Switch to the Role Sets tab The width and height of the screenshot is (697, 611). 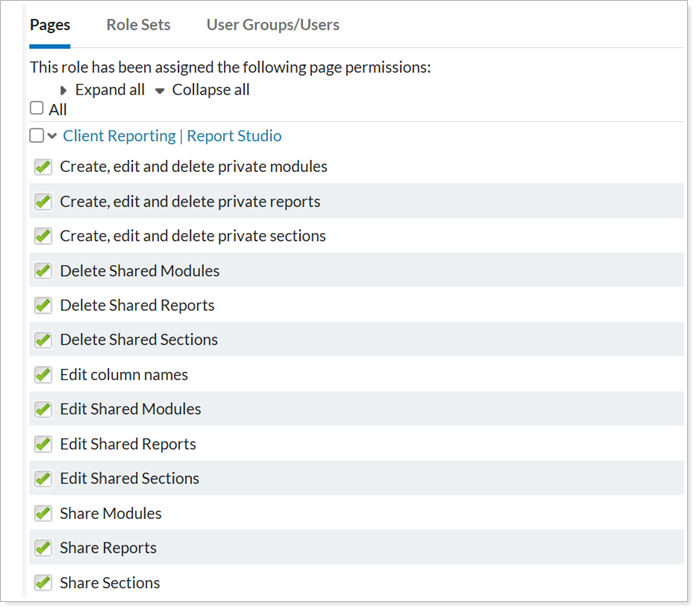tap(138, 25)
